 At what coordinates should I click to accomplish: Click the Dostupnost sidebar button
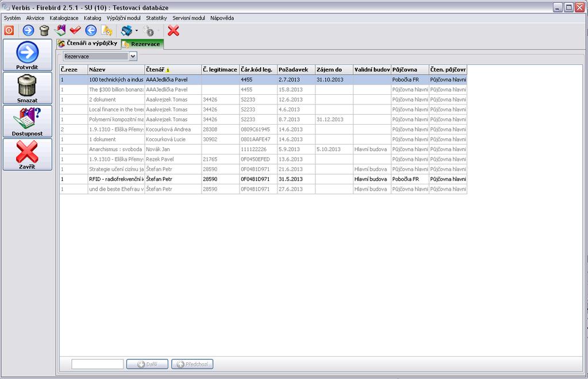pyautogui.click(x=28, y=121)
